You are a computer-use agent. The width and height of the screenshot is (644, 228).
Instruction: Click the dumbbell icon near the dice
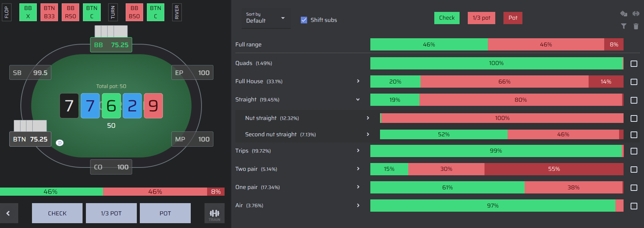636,14
